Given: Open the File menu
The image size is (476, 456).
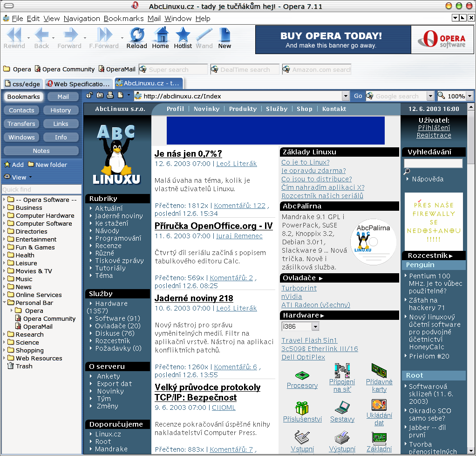Looking at the screenshot, I should (17, 19).
